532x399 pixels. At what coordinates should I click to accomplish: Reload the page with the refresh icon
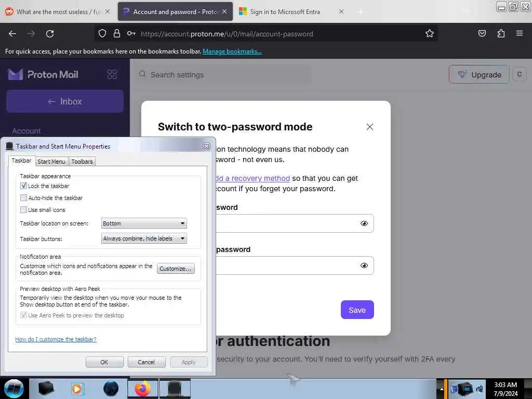click(50, 34)
